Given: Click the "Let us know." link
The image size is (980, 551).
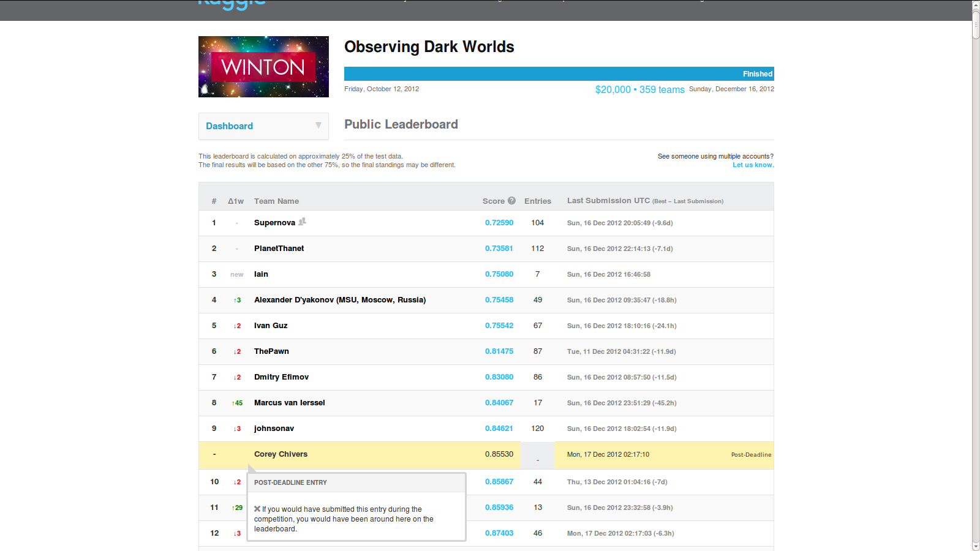Looking at the screenshot, I should [753, 165].
